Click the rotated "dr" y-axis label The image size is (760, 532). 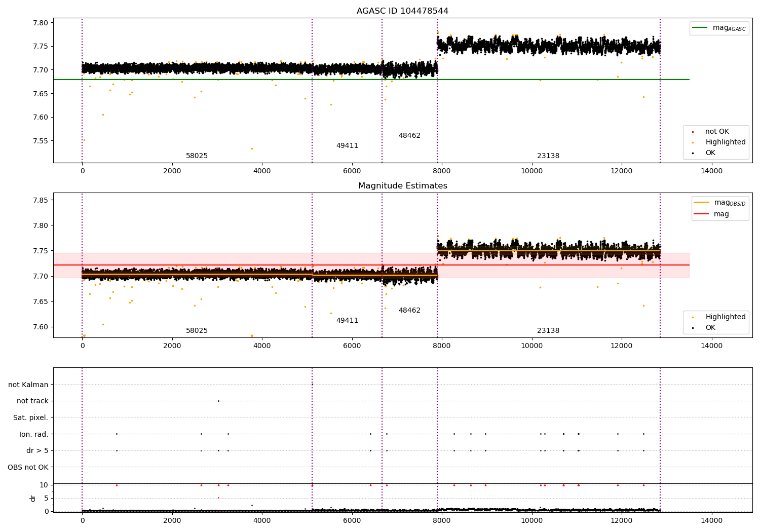click(x=33, y=498)
